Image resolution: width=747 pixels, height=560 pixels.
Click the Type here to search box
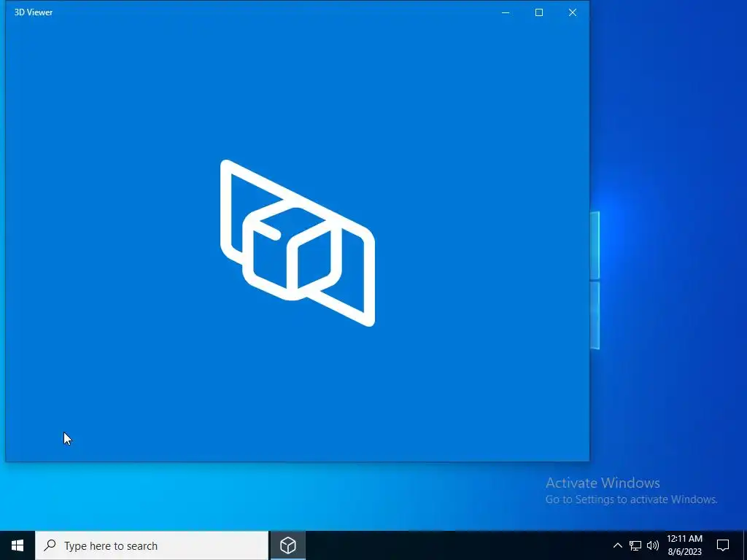(152, 545)
